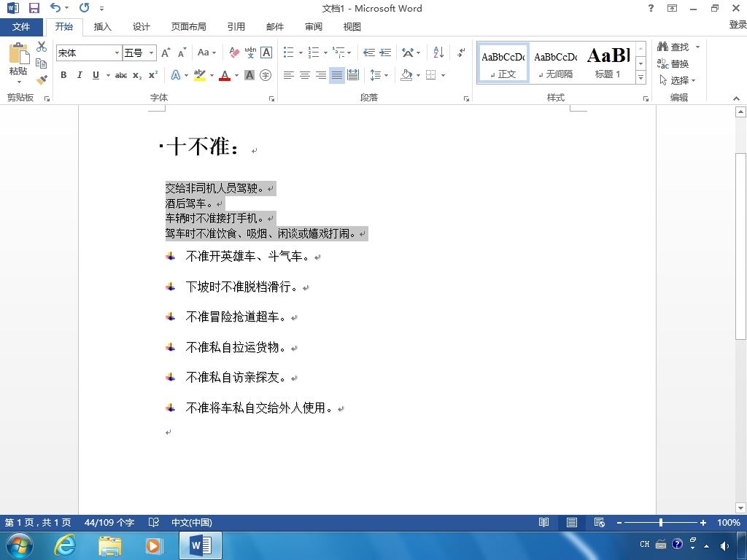This screenshot has height=560, width=747.
Task: Open Internet Explorer from the taskbar
Action: click(65, 545)
